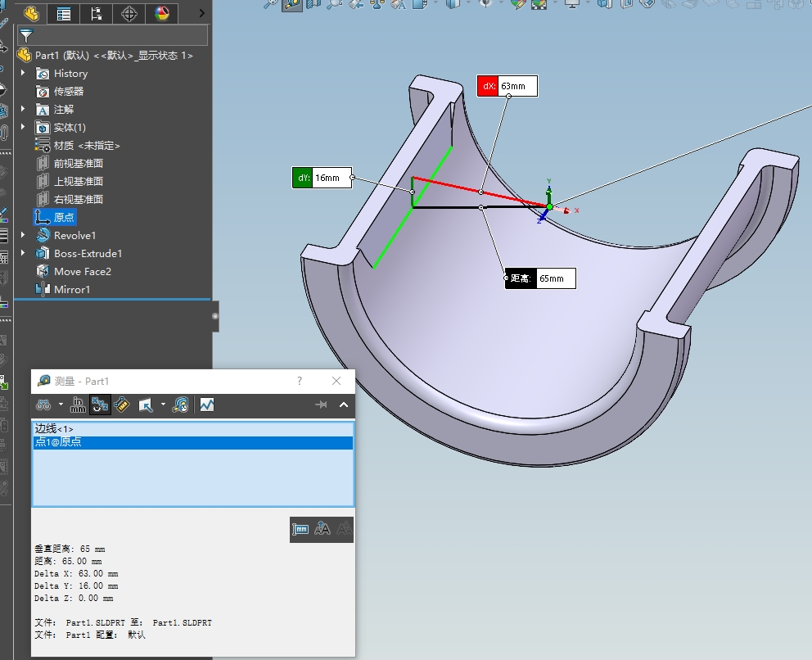Pin the Measure dialog with pushpin
Viewport: 812px width, 660px height.
coord(321,405)
